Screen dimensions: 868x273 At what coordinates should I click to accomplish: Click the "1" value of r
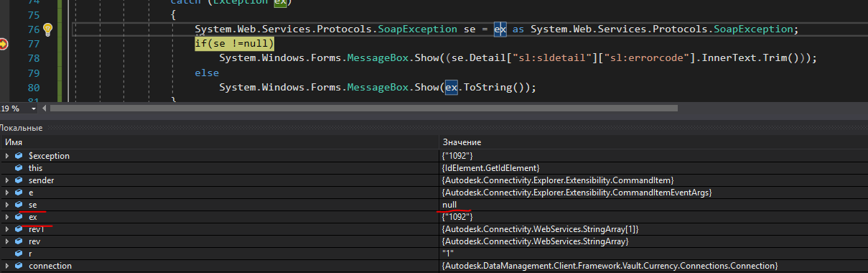click(x=447, y=253)
